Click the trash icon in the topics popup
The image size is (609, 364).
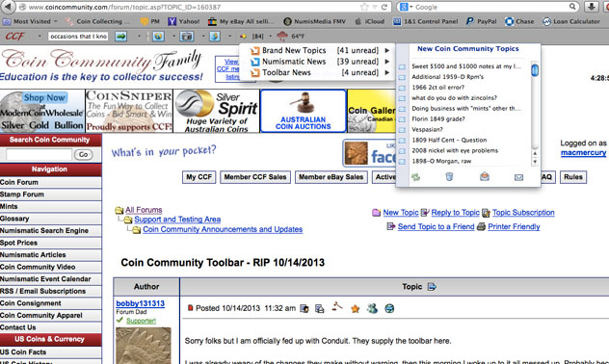[449, 177]
